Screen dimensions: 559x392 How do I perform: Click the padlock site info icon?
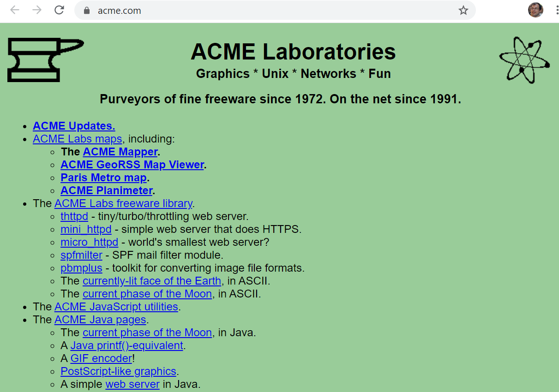click(86, 11)
